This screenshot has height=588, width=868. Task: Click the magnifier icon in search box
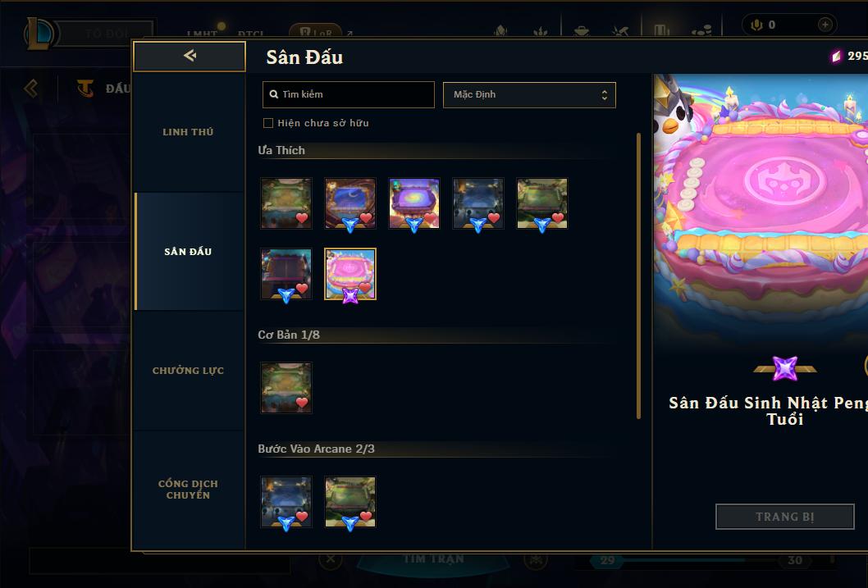click(273, 94)
